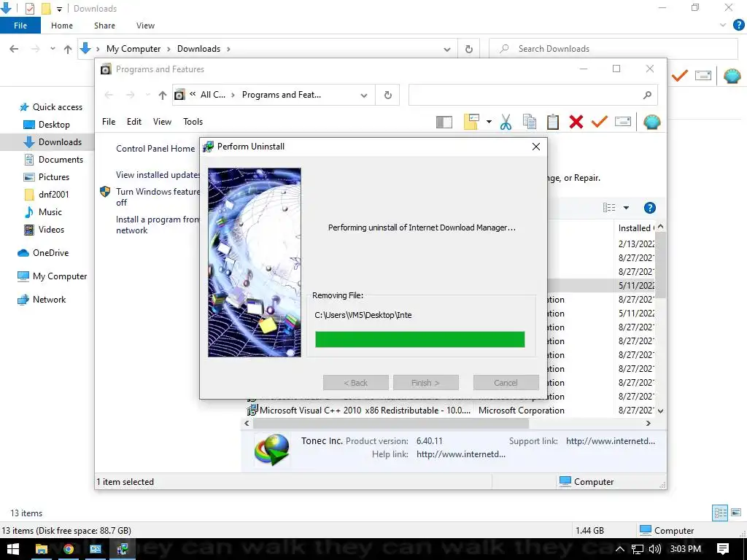Viewport: 747px width, 560px height.
Task: Open the notification center icon
Action: tap(723, 548)
